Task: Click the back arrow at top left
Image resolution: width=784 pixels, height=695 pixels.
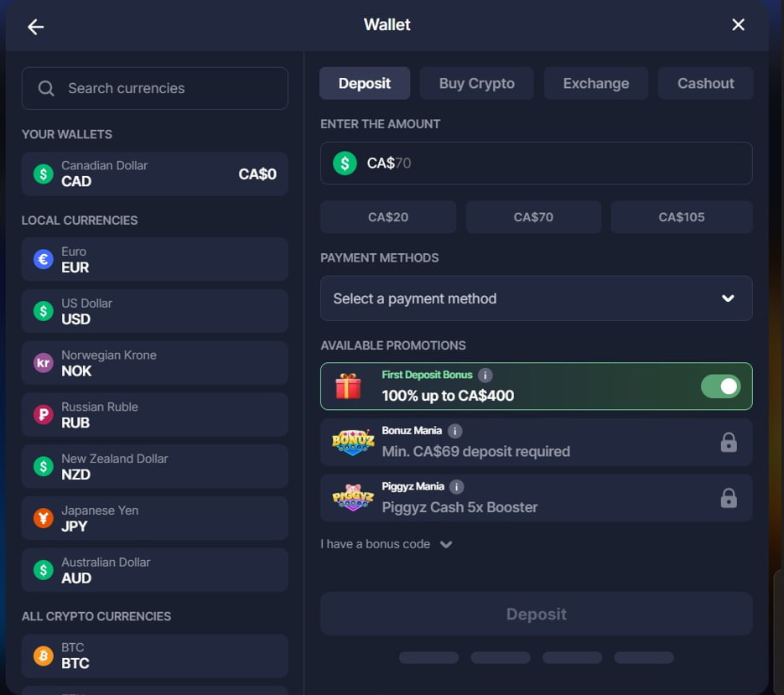Action: [x=35, y=26]
